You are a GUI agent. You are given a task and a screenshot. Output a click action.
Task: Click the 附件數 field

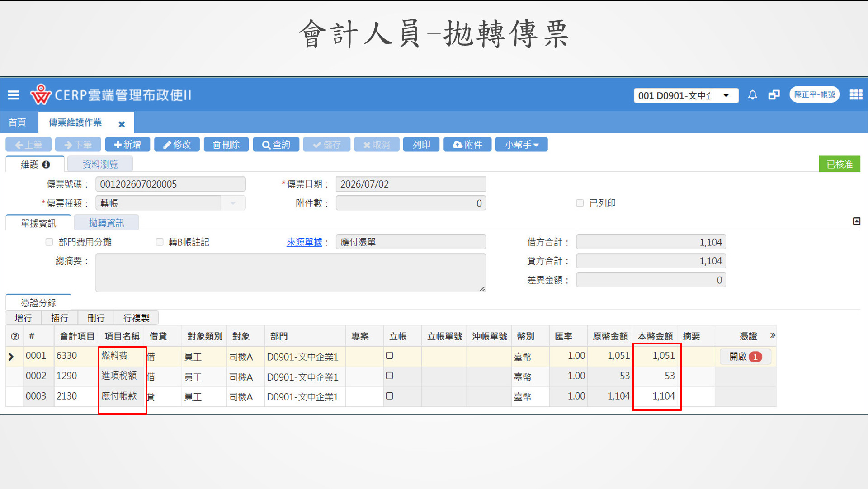[x=410, y=203]
